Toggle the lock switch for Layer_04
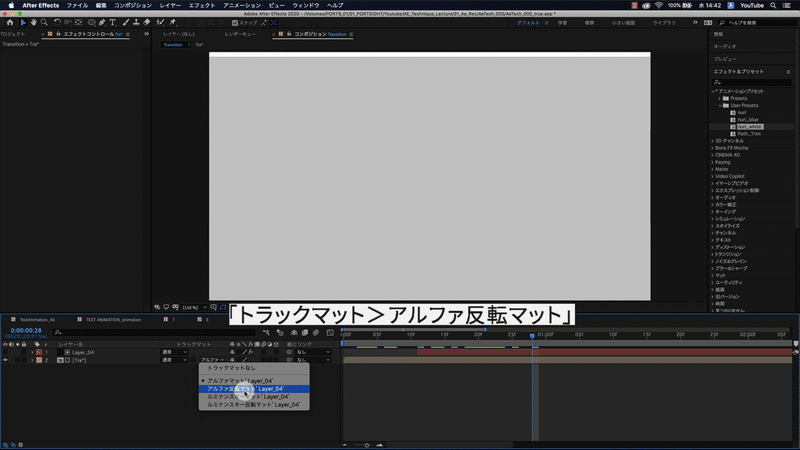This screenshot has height=450, width=800. 23,352
